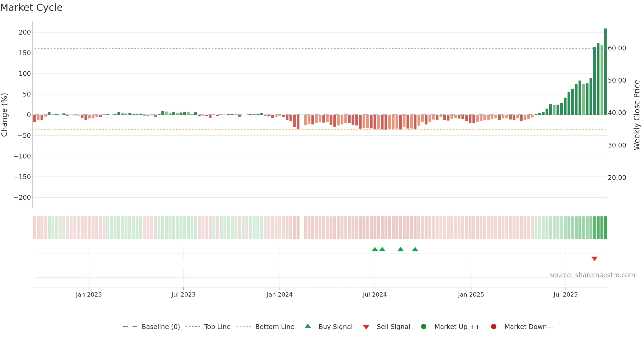Toggle the Sell Signal legend entry
Screen dimensions: 644x362
[387, 327]
